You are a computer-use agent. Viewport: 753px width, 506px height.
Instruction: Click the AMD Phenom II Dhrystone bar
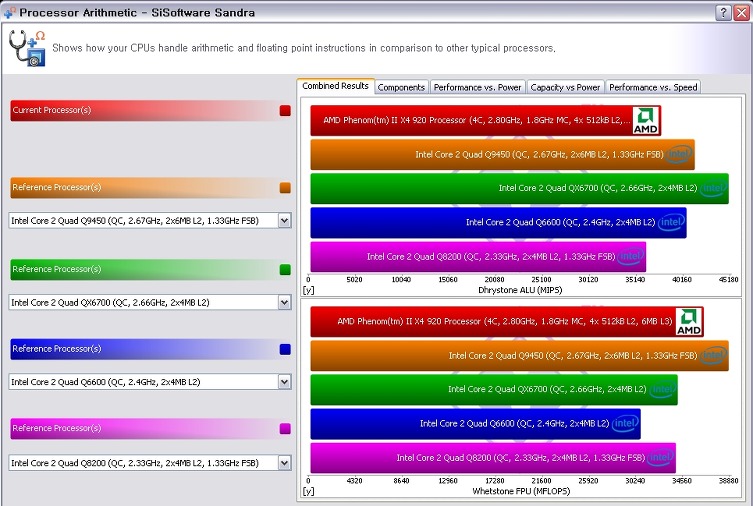tap(486, 120)
